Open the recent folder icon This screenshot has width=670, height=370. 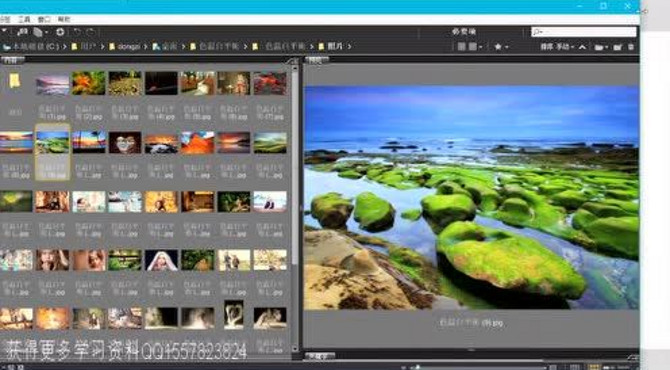tap(599, 47)
